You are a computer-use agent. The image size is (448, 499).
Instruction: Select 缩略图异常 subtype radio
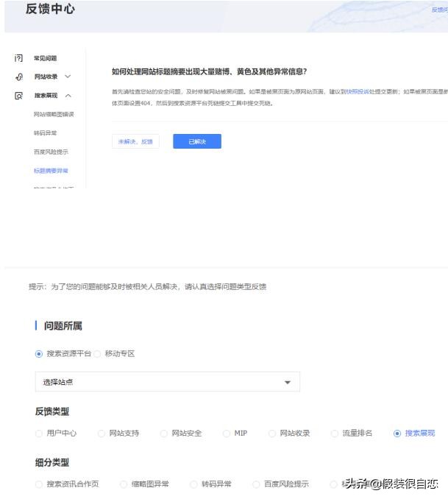click(124, 484)
